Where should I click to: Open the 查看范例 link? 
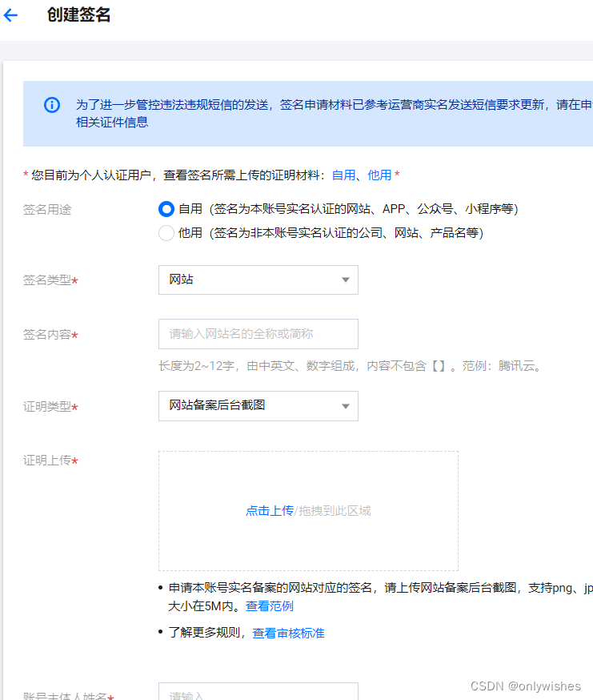pos(270,606)
